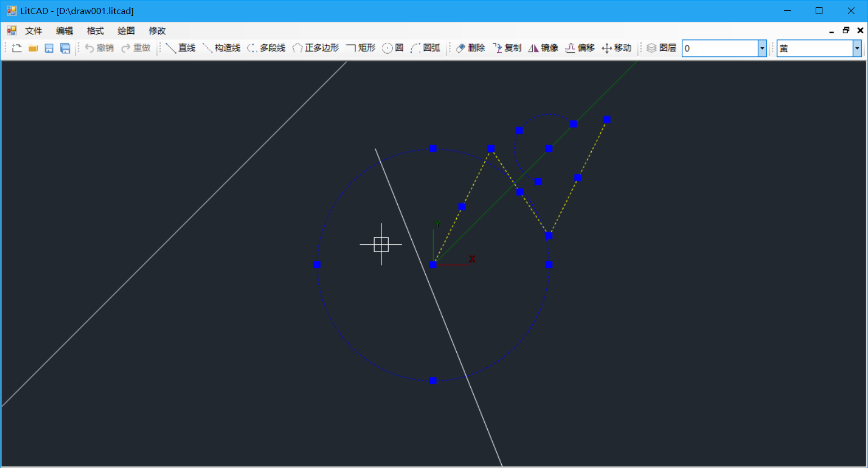Click the 镜像 mirror tool
This screenshot has width=868, height=468.
543,48
